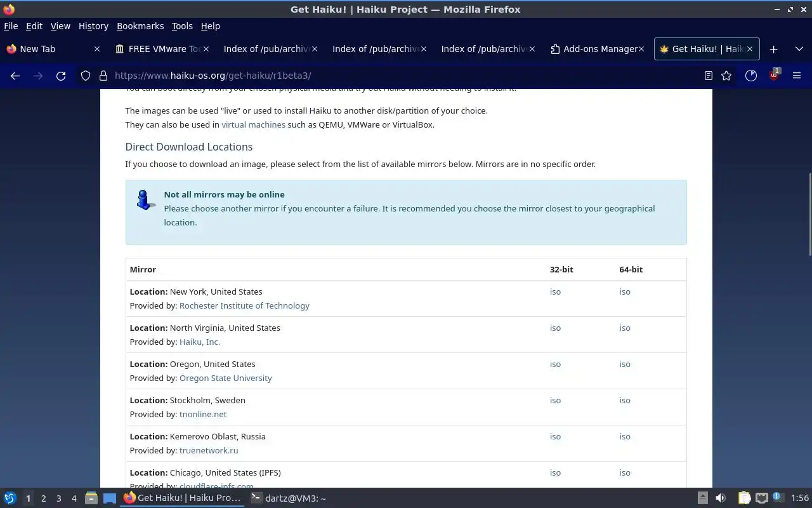Open a new tab with plus button

[773, 49]
